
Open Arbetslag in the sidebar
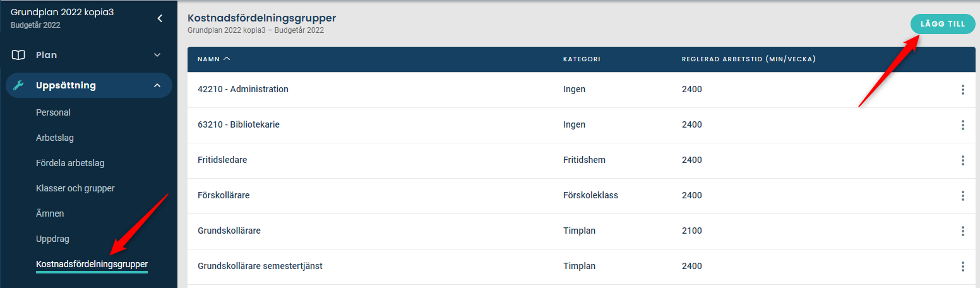55,138
